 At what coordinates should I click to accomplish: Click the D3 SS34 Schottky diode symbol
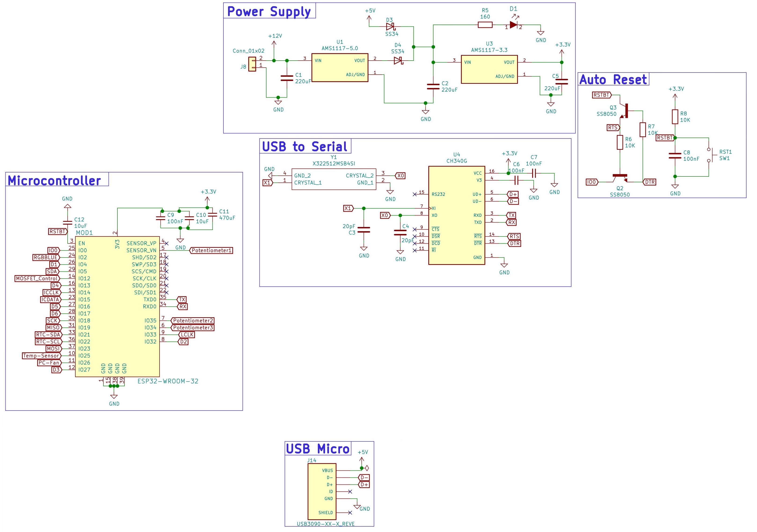pos(390,26)
